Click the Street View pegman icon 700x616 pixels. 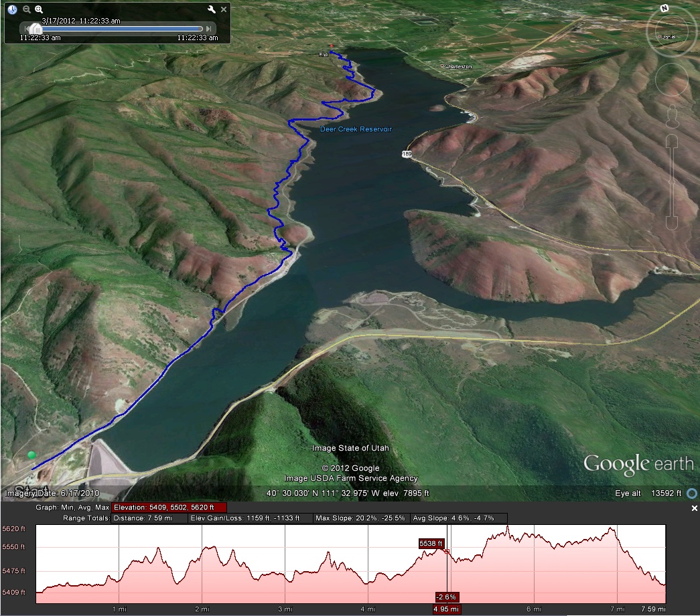pos(672,117)
